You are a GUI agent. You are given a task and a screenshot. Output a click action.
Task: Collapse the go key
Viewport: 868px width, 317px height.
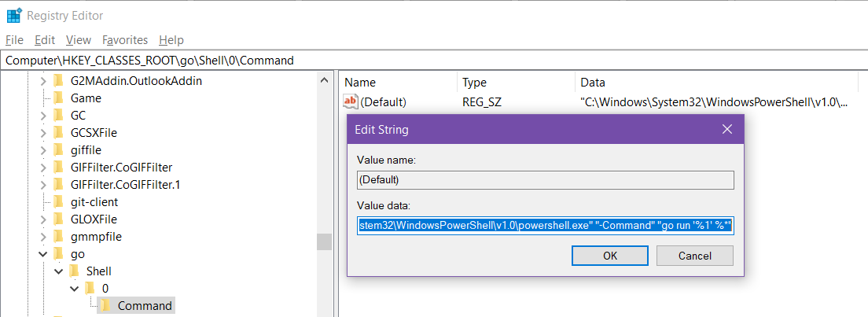[x=43, y=254]
